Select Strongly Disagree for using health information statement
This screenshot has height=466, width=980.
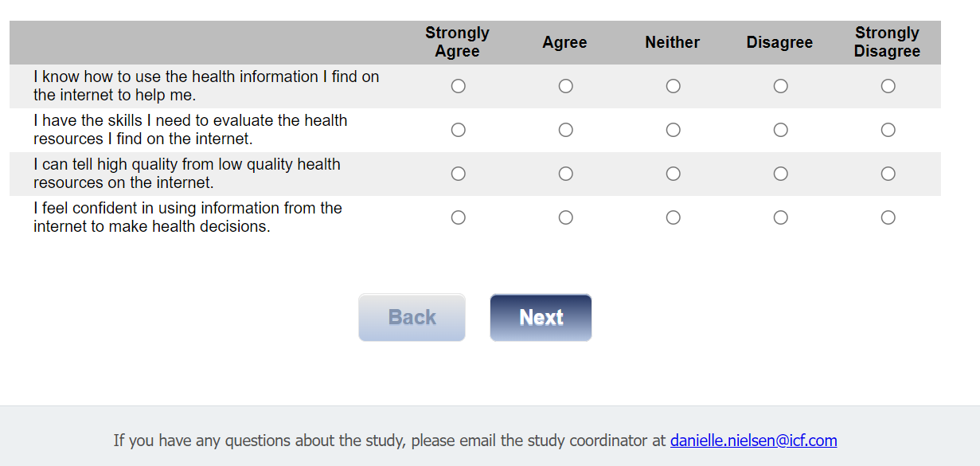(888, 86)
